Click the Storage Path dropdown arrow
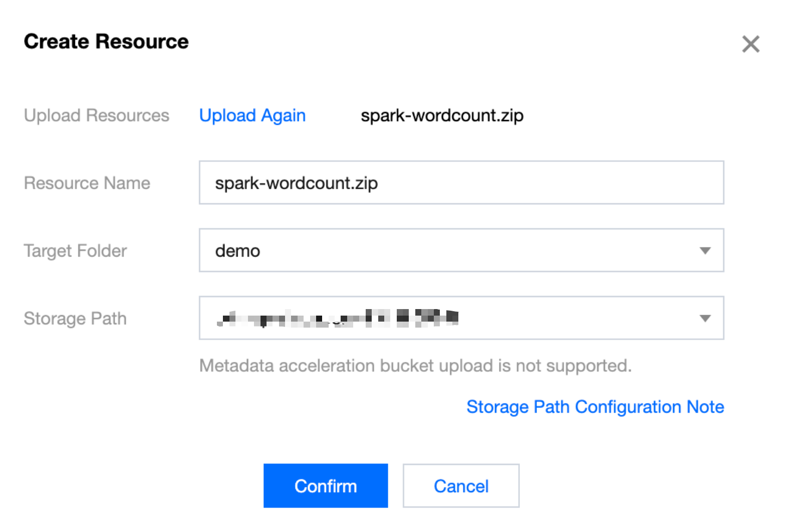787x532 pixels. click(x=705, y=318)
